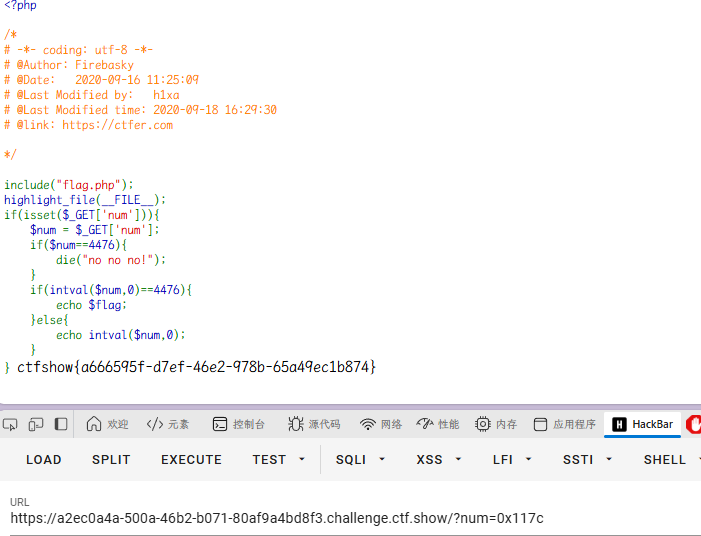The image size is (701, 536).
Task: Click the include("flag.php") line
Action: pos(69,185)
